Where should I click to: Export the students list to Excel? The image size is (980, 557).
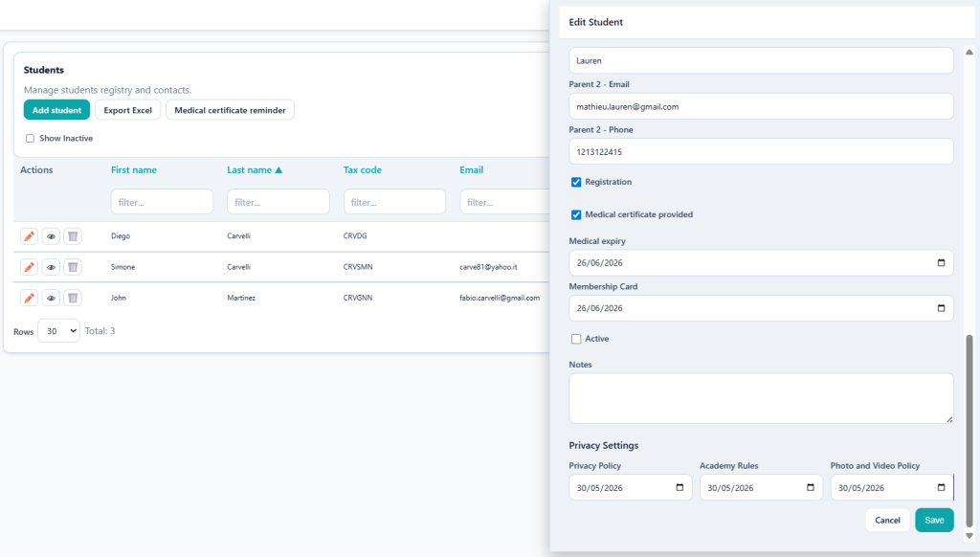pyautogui.click(x=127, y=109)
